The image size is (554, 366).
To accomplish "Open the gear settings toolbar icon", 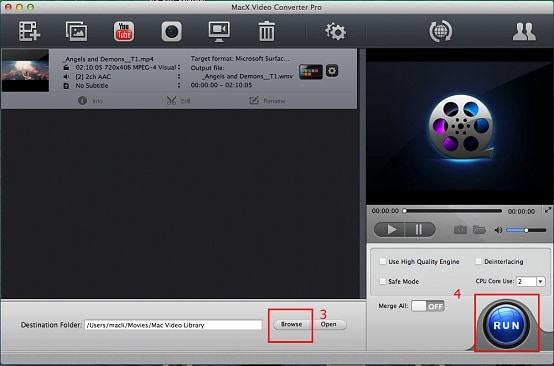I will pyautogui.click(x=335, y=31).
